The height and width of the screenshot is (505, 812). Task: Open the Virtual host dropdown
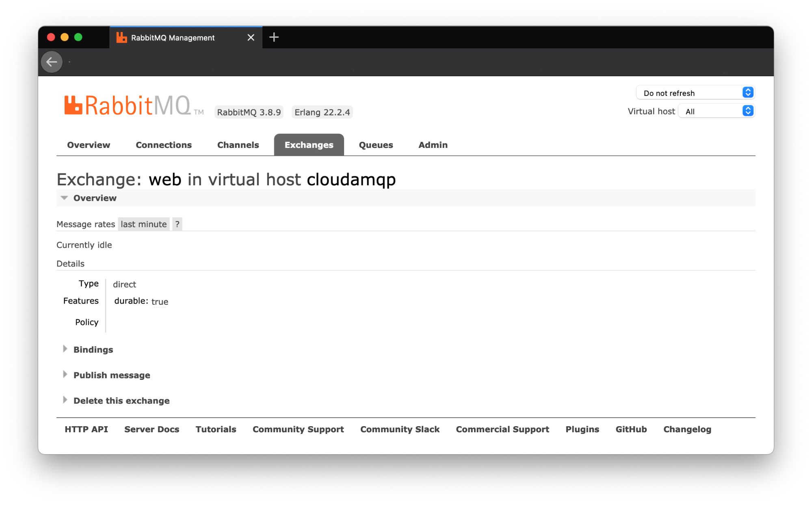pos(717,111)
